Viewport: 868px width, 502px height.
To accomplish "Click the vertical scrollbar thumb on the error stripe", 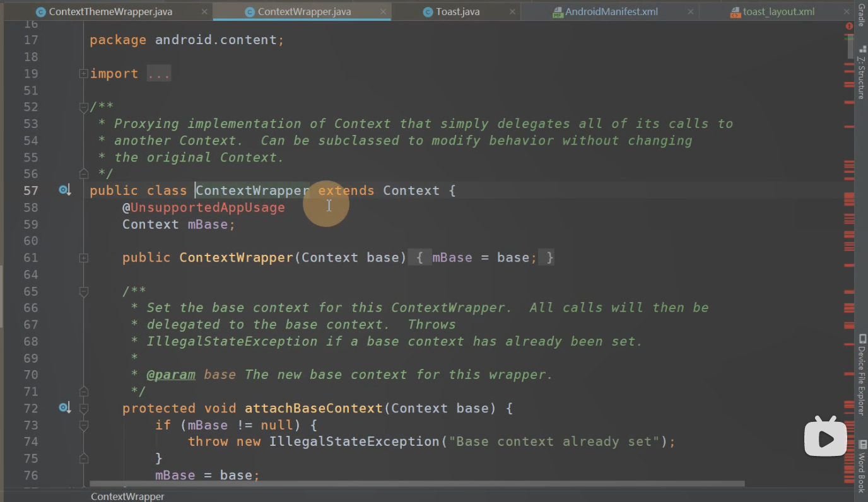I will [x=849, y=48].
